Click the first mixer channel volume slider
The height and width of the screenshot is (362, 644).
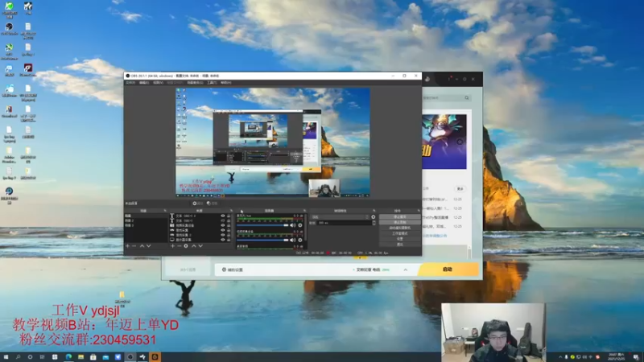pyautogui.click(x=263, y=225)
